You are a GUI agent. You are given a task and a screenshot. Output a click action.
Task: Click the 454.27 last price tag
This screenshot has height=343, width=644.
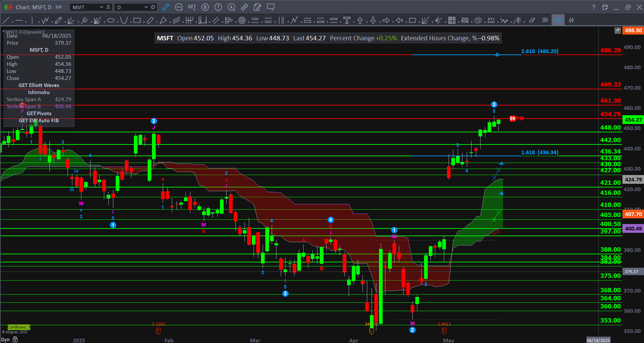[633, 120]
